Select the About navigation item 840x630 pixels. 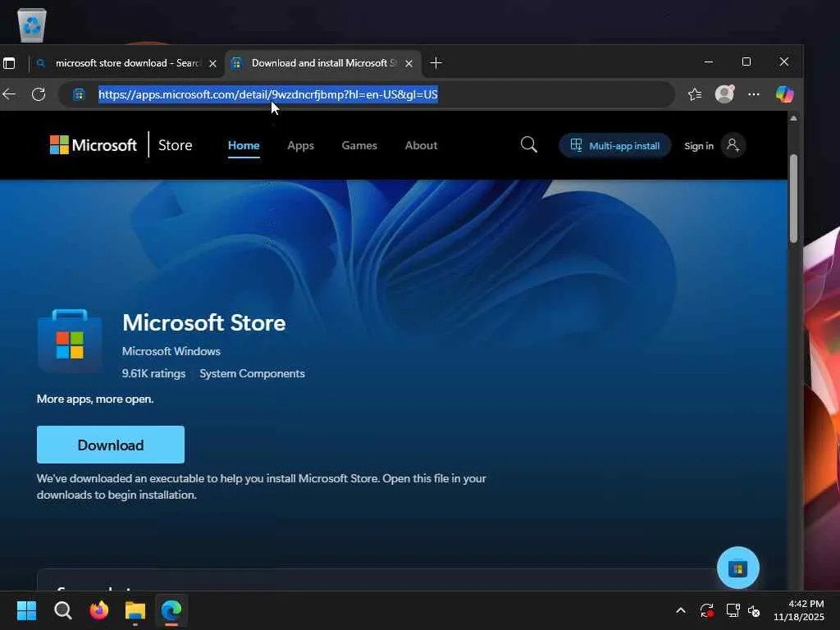pos(421,146)
